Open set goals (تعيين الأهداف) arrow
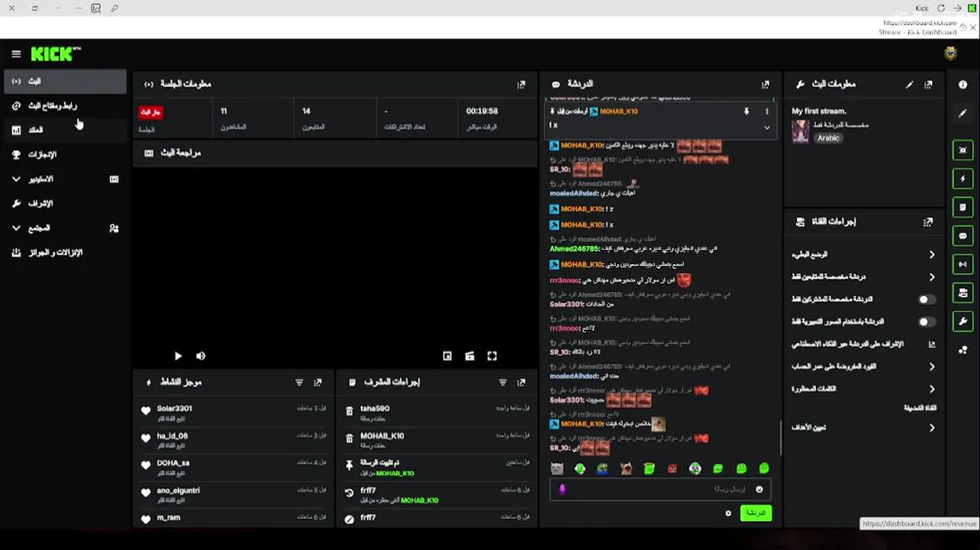Viewport: 980px width, 550px height. coord(932,428)
